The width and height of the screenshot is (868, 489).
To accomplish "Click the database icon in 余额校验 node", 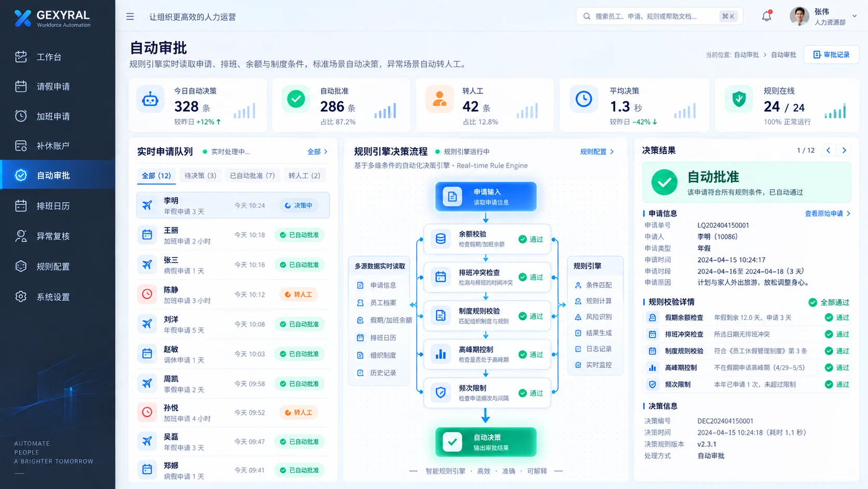I will tap(441, 239).
